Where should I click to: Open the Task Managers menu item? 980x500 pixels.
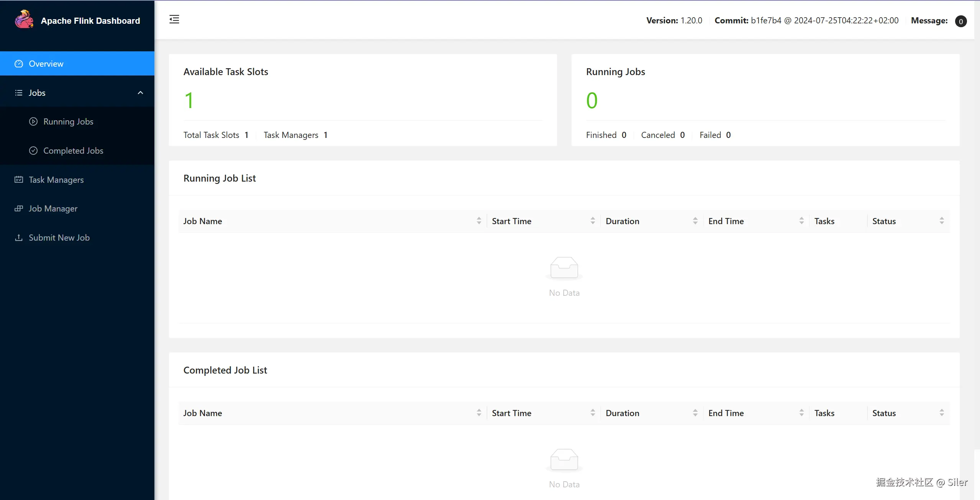point(56,180)
